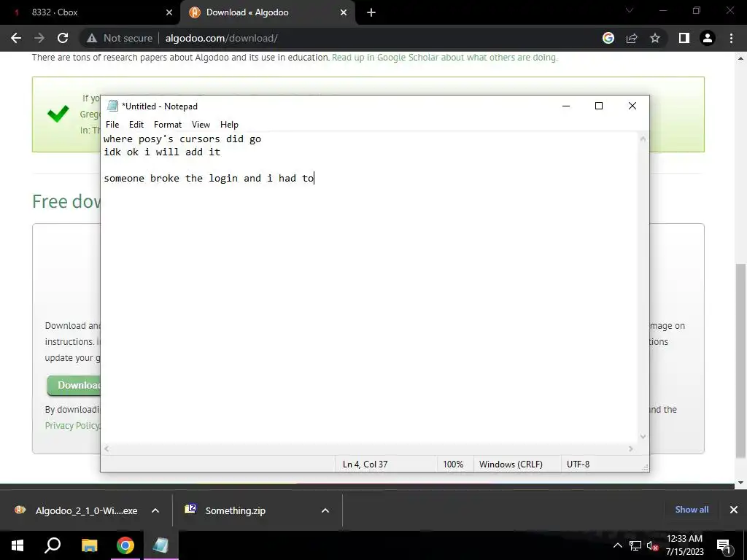The width and height of the screenshot is (747, 560).
Task: Click the algodoo.com/download/ address bar
Action: pos(222,38)
